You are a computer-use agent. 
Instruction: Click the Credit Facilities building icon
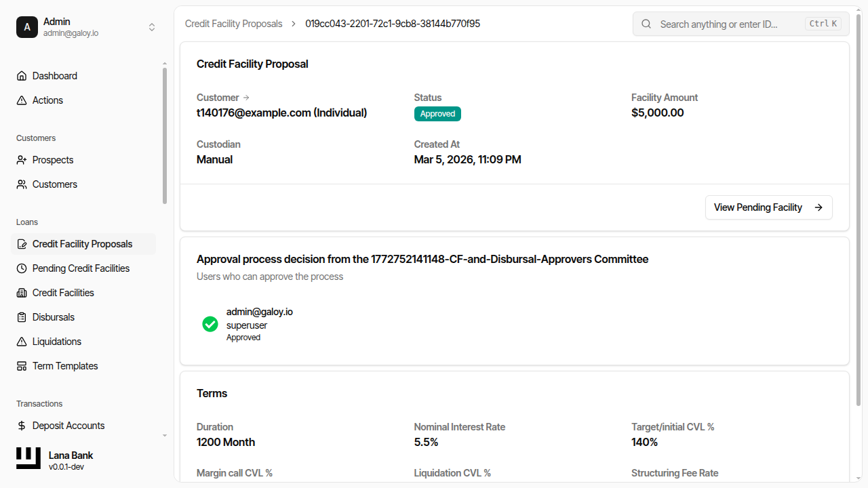click(x=22, y=293)
